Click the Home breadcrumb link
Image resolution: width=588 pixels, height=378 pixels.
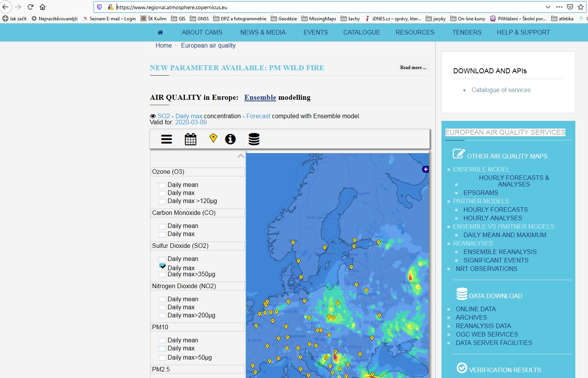163,45
